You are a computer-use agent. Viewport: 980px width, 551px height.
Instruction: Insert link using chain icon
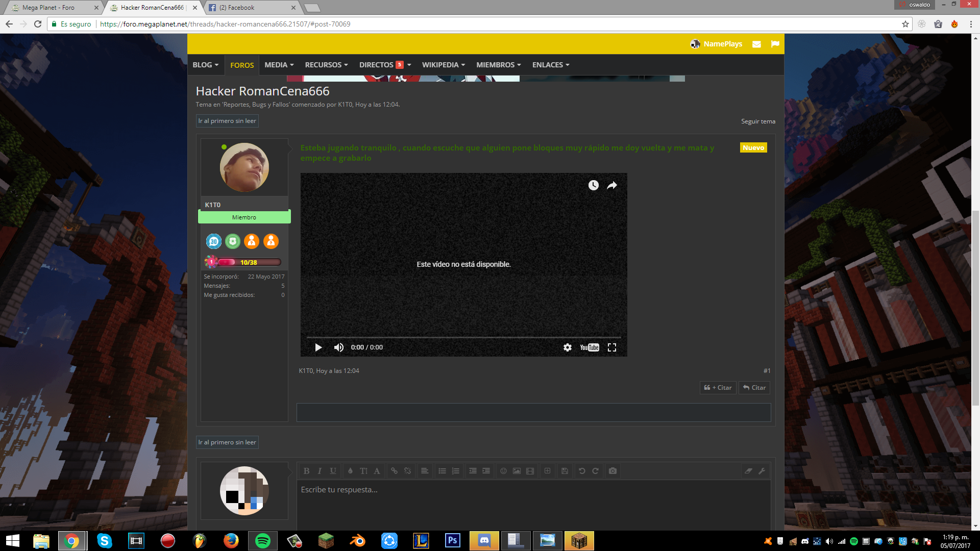click(x=394, y=471)
